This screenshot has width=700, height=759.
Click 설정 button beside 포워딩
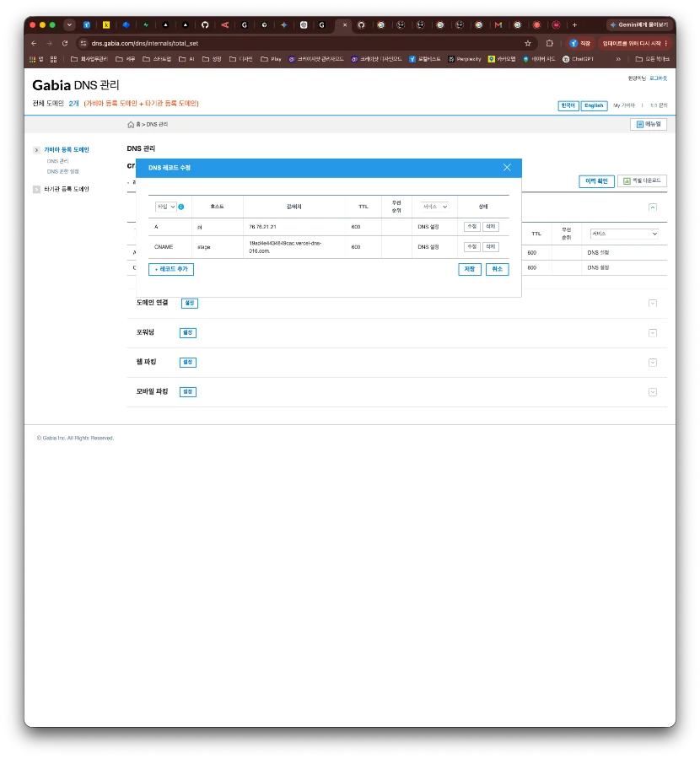[x=188, y=332]
